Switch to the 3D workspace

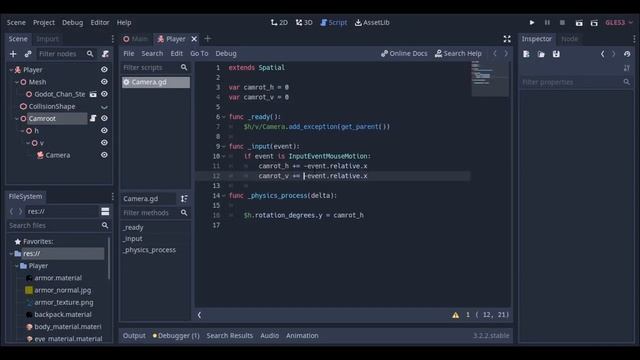[x=304, y=22]
